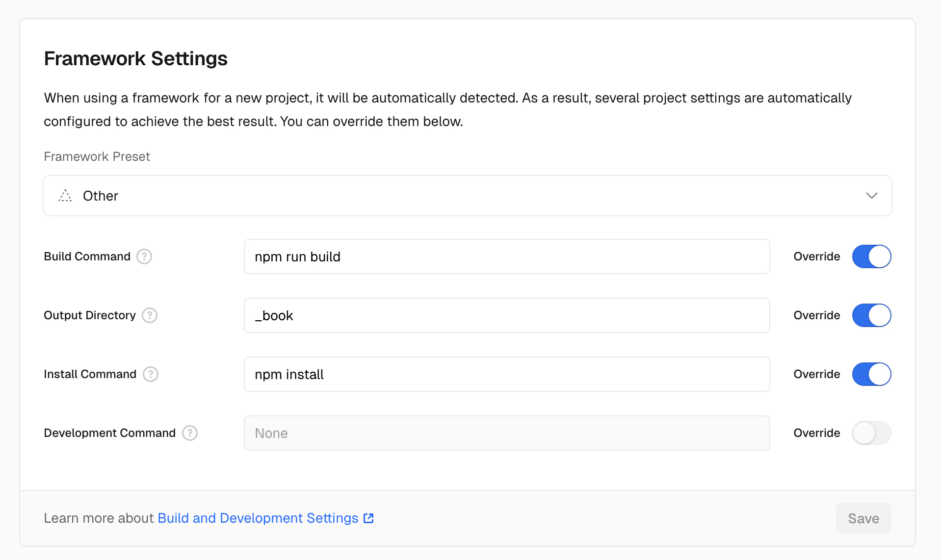Click the Framework Preset label
The height and width of the screenshot is (560, 941).
[x=97, y=156]
